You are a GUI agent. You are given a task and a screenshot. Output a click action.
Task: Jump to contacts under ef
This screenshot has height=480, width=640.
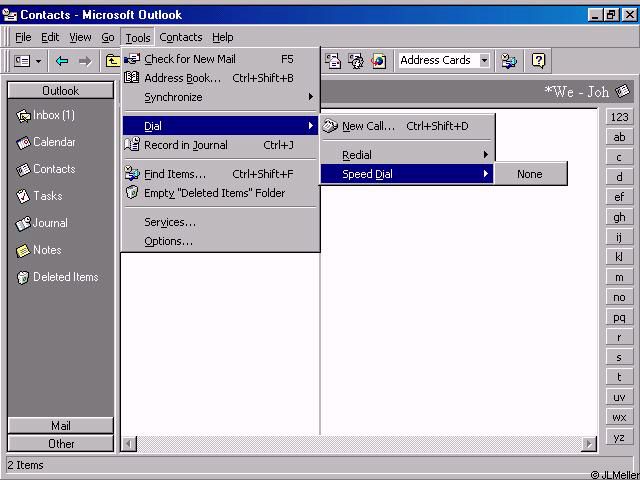pyautogui.click(x=619, y=197)
